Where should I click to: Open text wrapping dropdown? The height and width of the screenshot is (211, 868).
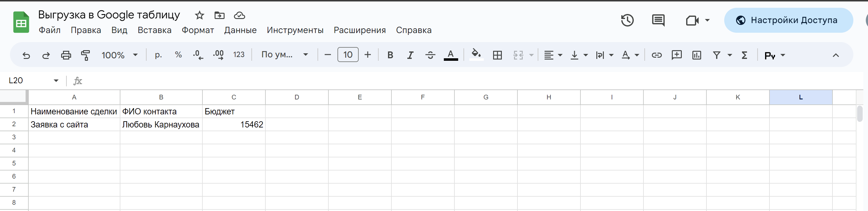[604, 55]
